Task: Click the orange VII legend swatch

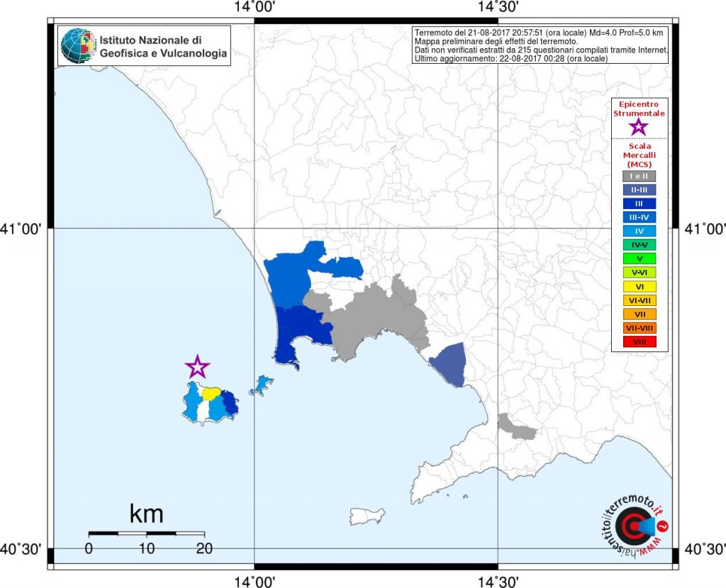Action: 640,314
